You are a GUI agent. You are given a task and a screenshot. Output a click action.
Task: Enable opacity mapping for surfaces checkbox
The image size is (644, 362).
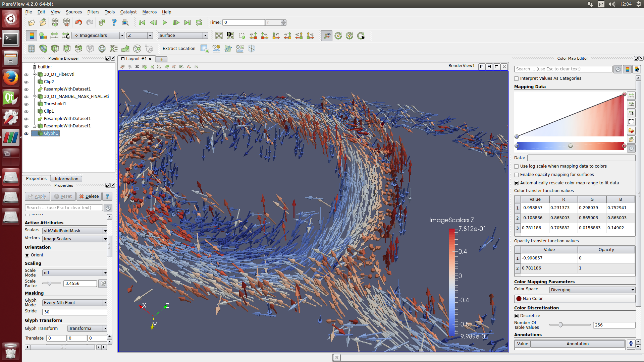(x=517, y=175)
